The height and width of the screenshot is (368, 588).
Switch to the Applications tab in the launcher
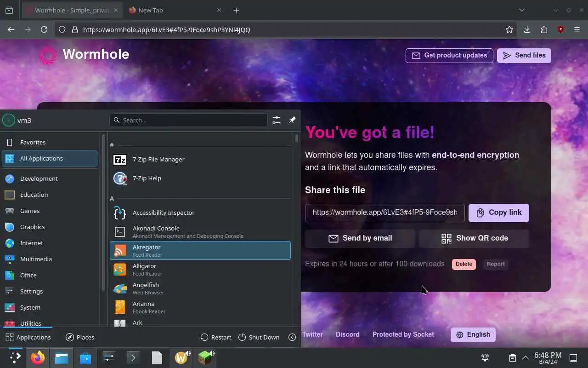tap(28, 337)
